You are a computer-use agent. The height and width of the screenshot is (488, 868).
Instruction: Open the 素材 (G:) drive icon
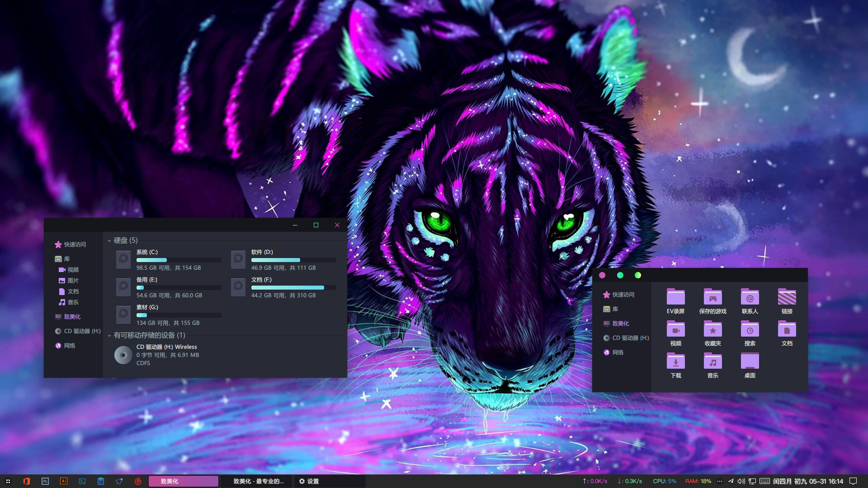pos(123,315)
